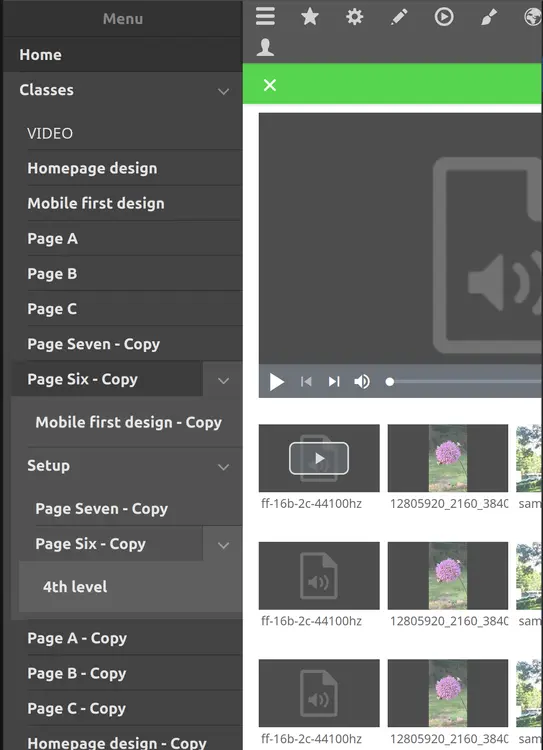Select second-row purple flower video thumbnail
The width and height of the screenshot is (543, 750).
coord(448,576)
